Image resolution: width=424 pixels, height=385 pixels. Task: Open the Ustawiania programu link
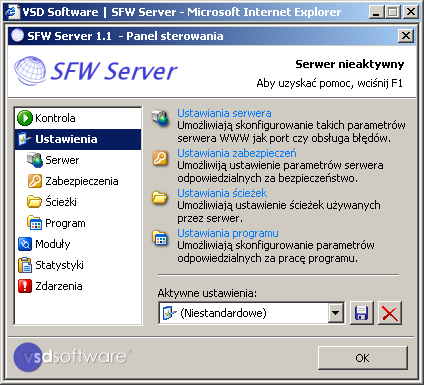[x=228, y=233]
